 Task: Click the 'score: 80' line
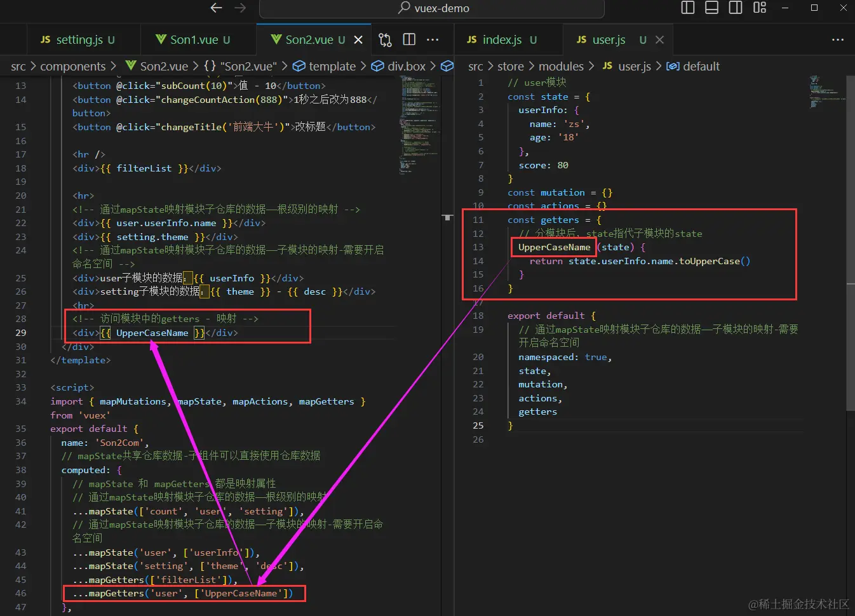click(543, 165)
